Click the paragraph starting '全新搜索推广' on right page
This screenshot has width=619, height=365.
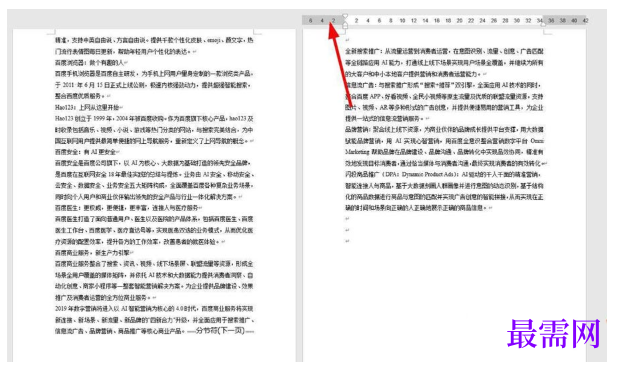pyautogui.click(x=444, y=62)
